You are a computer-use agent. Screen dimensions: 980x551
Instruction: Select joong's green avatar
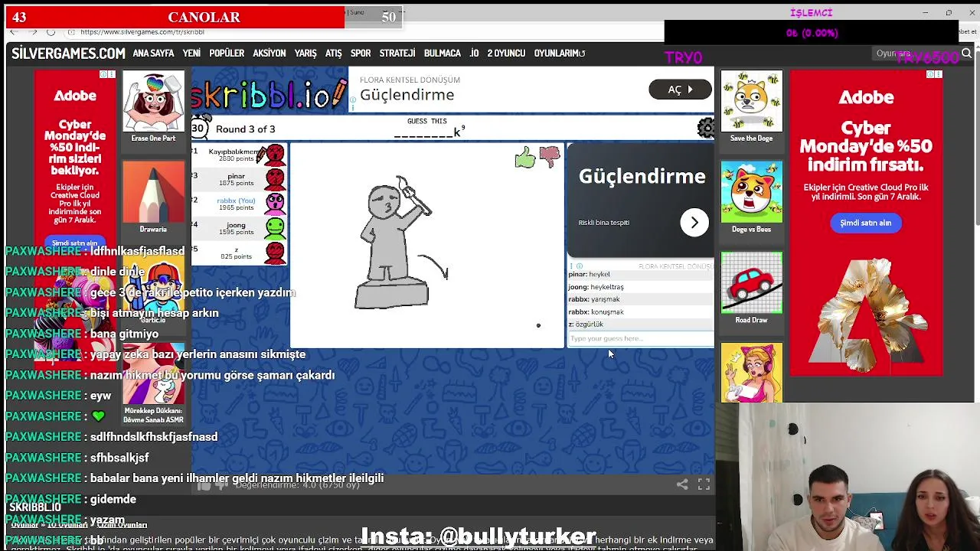coord(275,228)
